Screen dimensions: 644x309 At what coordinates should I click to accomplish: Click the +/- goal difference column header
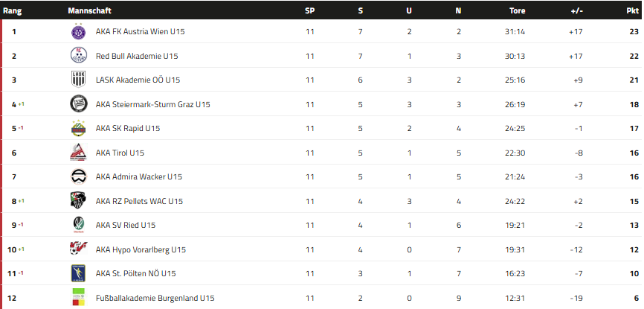click(x=576, y=11)
